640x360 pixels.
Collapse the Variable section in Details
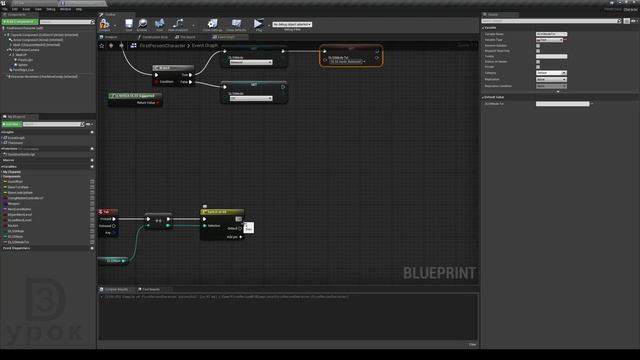tap(483, 28)
